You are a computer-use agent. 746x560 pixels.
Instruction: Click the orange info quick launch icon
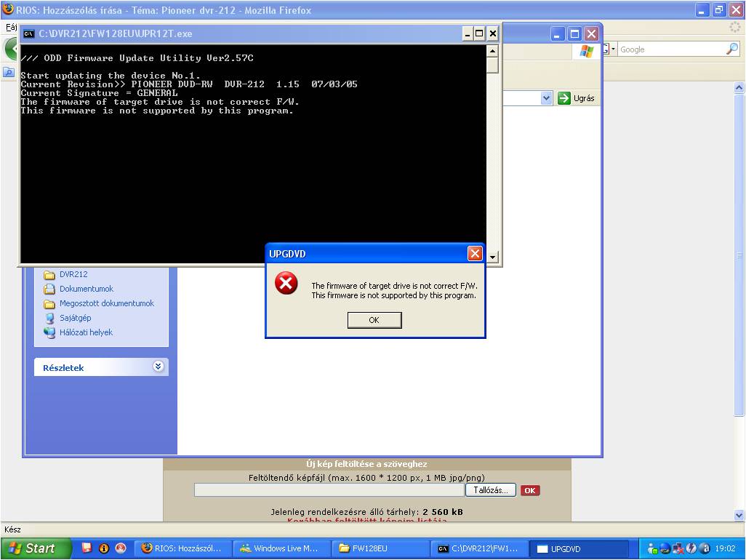pos(104,548)
